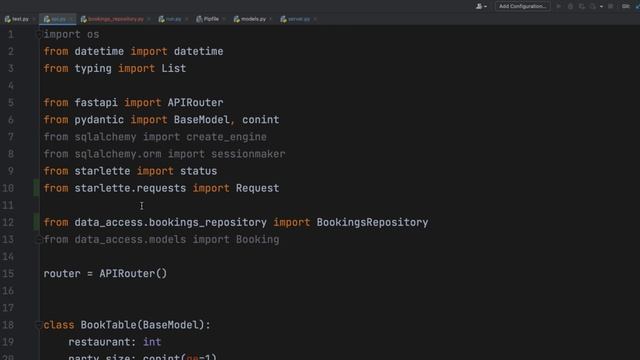
Task: Click the Add Configuration button
Action: click(522, 6)
